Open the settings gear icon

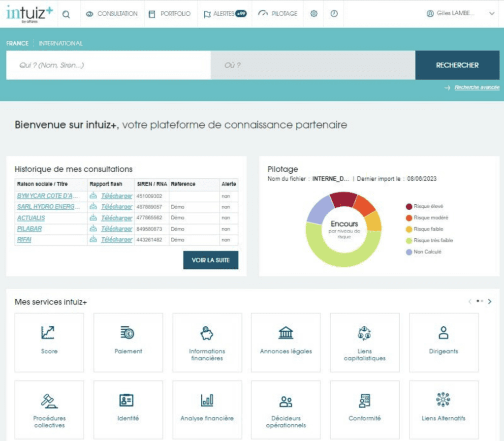click(x=314, y=13)
